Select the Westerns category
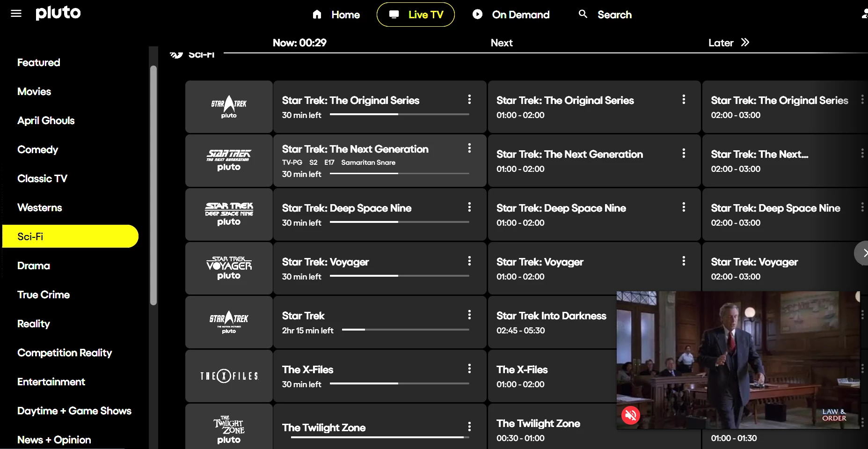 [39, 207]
